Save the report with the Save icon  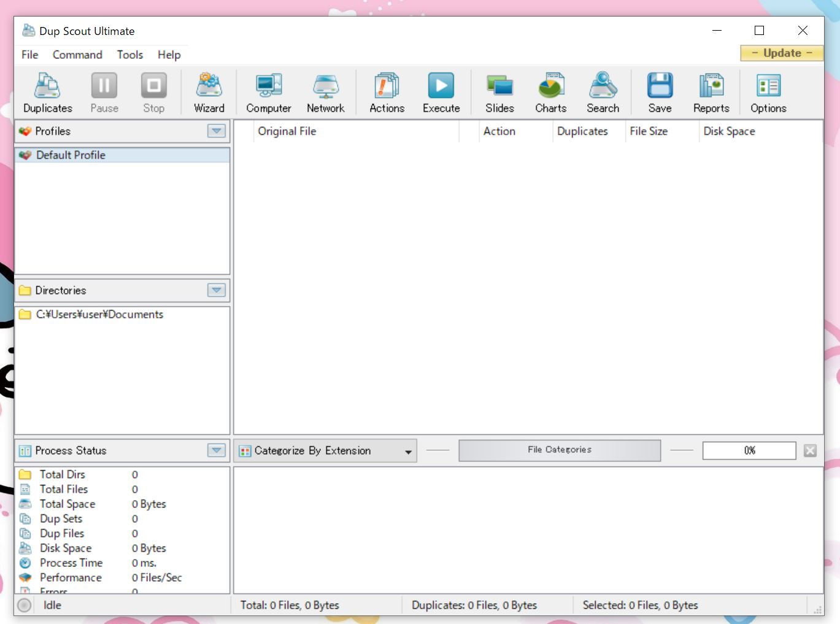click(660, 93)
